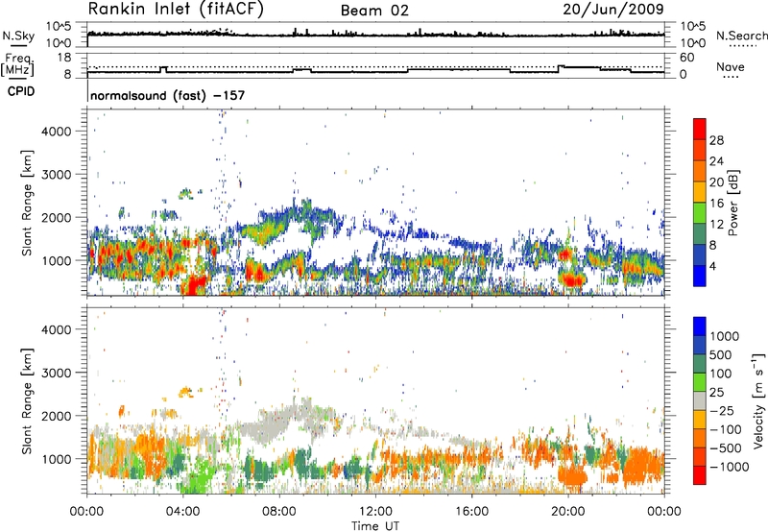Click the 'Power [dB]' color bar label
The image size is (768, 532).
click(733, 203)
